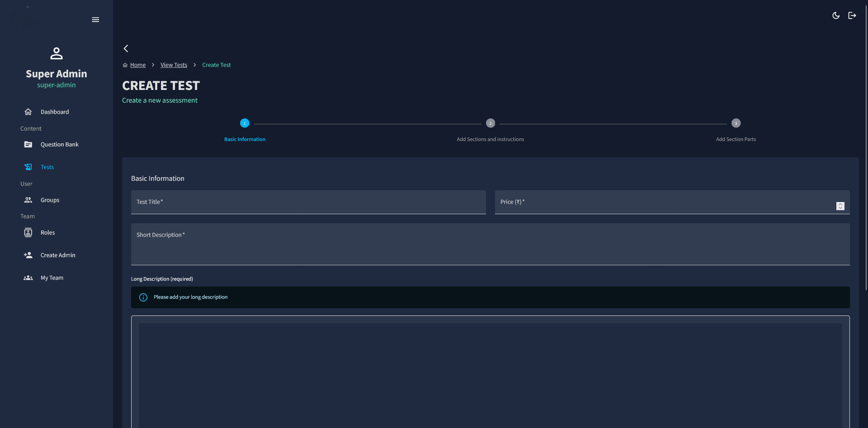Click the price stepper arrows
The height and width of the screenshot is (428, 868).
[x=840, y=206]
